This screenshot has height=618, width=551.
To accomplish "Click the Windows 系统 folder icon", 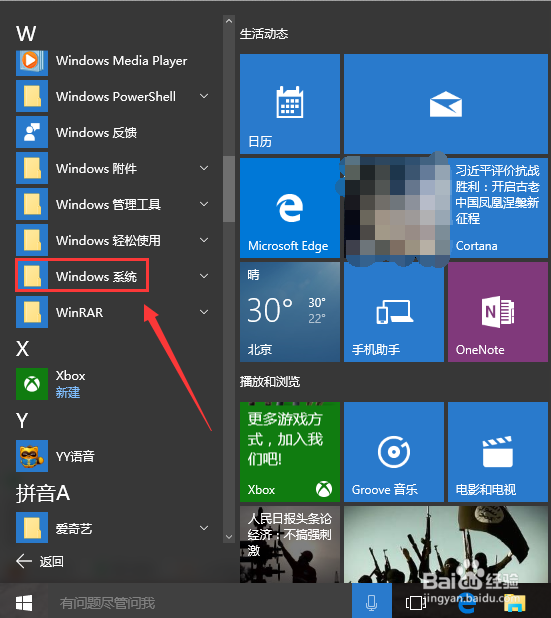I will point(32,276).
